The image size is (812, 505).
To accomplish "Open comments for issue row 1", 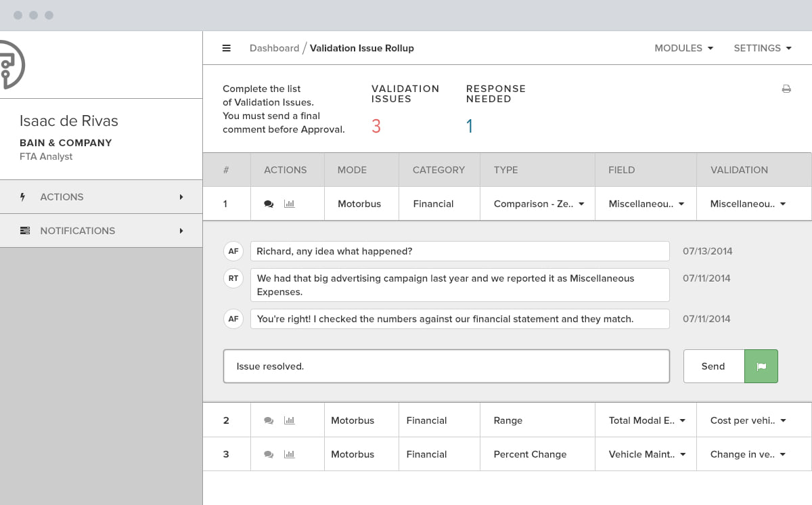I will [x=269, y=204].
